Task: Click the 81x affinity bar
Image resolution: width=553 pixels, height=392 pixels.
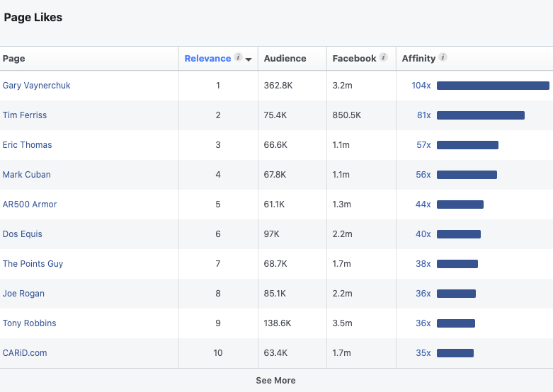Action: (481, 115)
